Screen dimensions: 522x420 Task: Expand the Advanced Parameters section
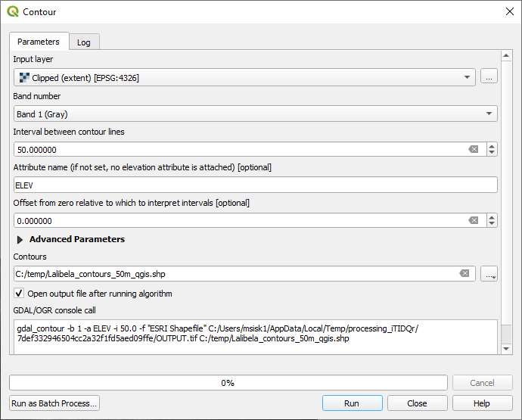(20, 239)
